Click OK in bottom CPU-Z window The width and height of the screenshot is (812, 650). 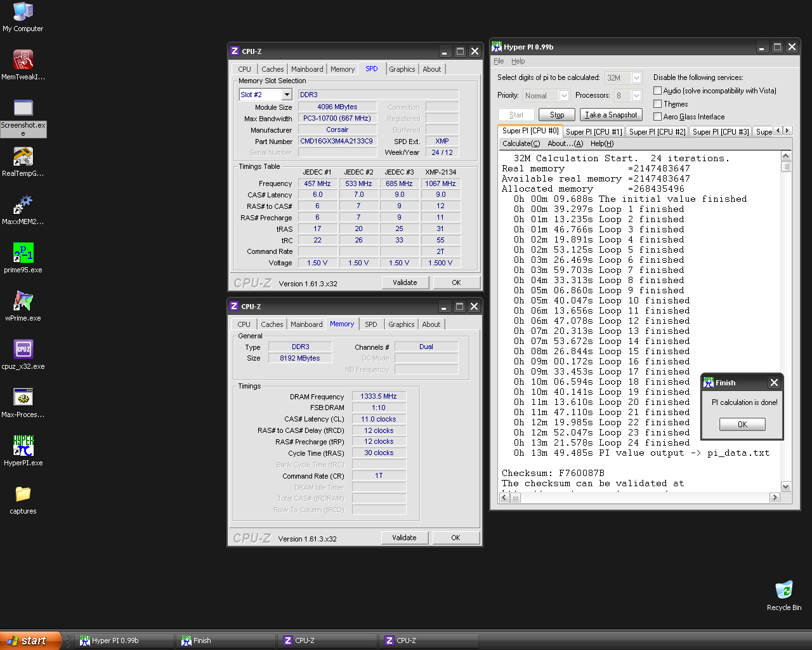pyautogui.click(x=455, y=538)
